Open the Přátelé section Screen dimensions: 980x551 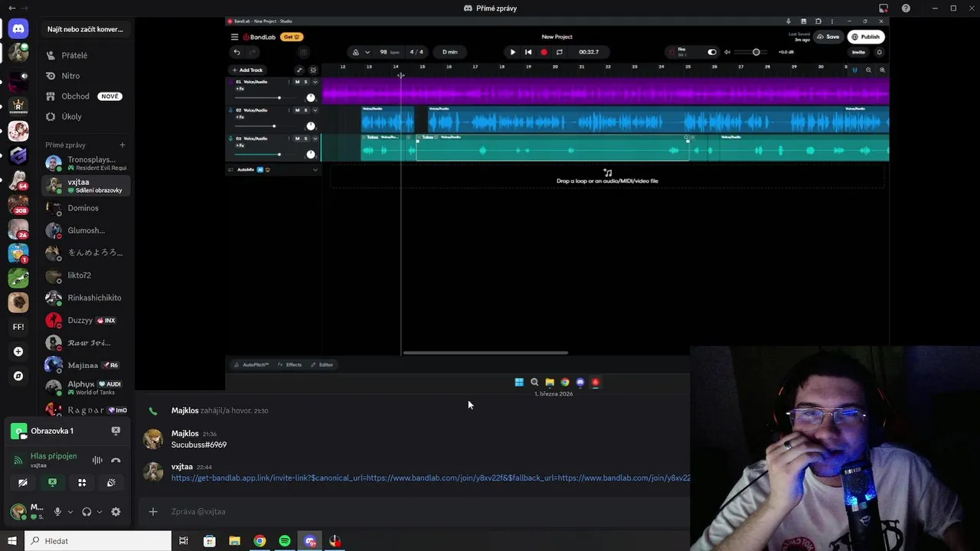86,55
